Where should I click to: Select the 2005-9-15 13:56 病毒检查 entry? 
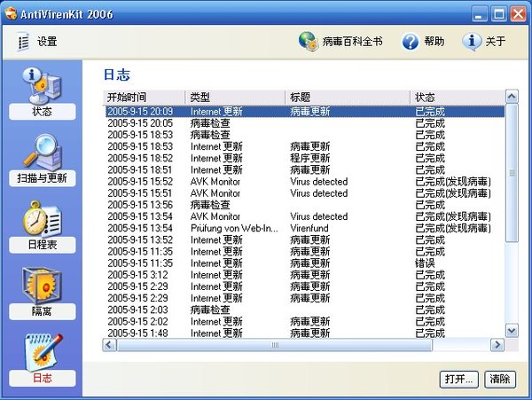(305, 205)
